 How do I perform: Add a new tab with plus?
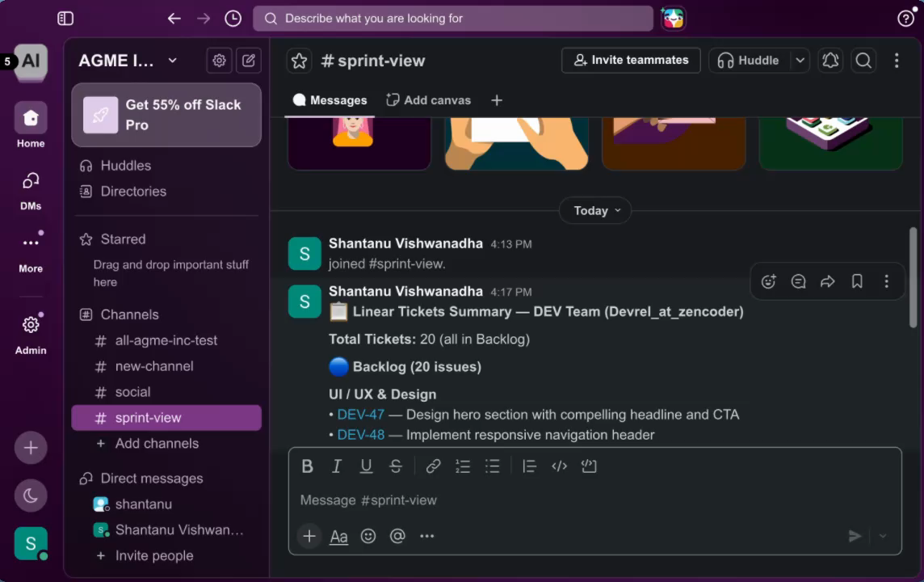pyautogui.click(x=497, y=100)
